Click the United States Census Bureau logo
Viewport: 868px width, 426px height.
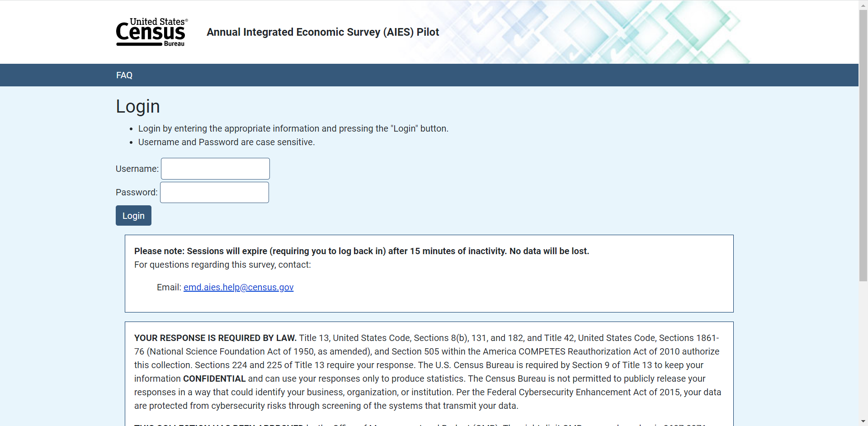click(x=151, y=32)
